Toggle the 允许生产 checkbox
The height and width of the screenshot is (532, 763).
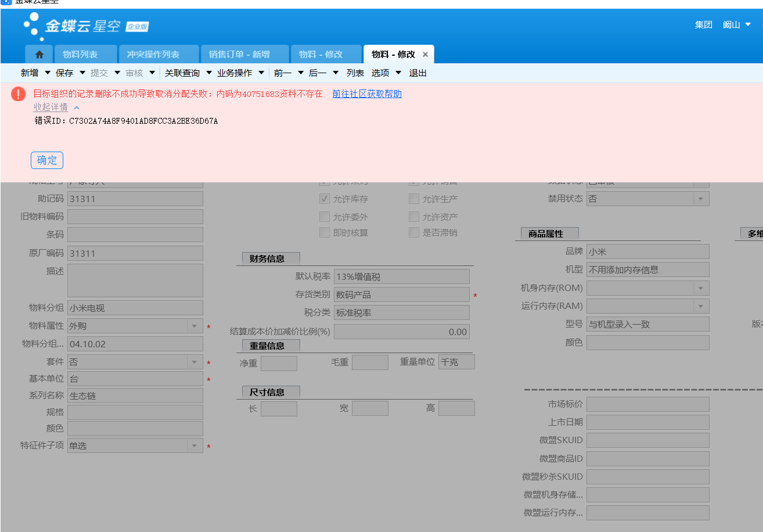414,199
